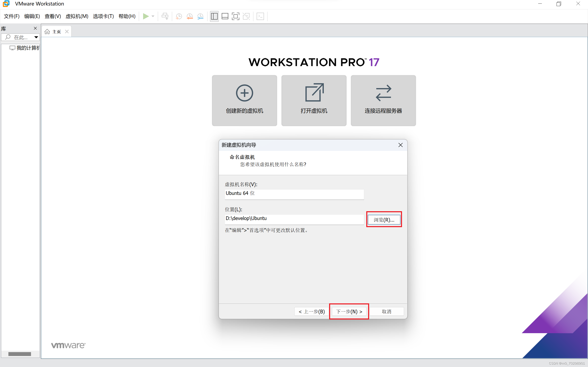Click the console view terminal icon

[260, 16]
